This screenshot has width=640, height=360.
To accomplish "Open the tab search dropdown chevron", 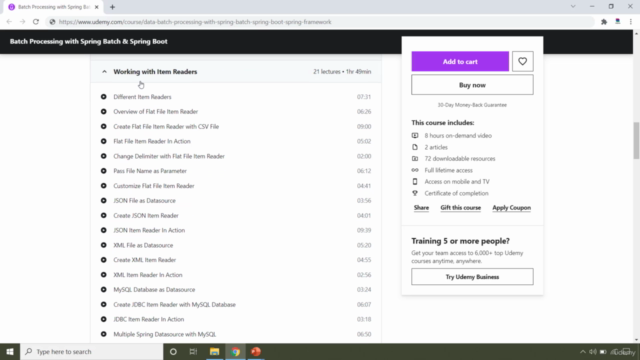I will point(573,7).
